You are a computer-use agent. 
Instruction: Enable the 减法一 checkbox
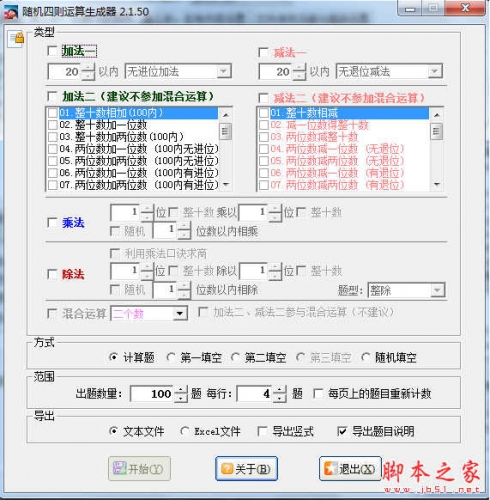click(263, 52)
